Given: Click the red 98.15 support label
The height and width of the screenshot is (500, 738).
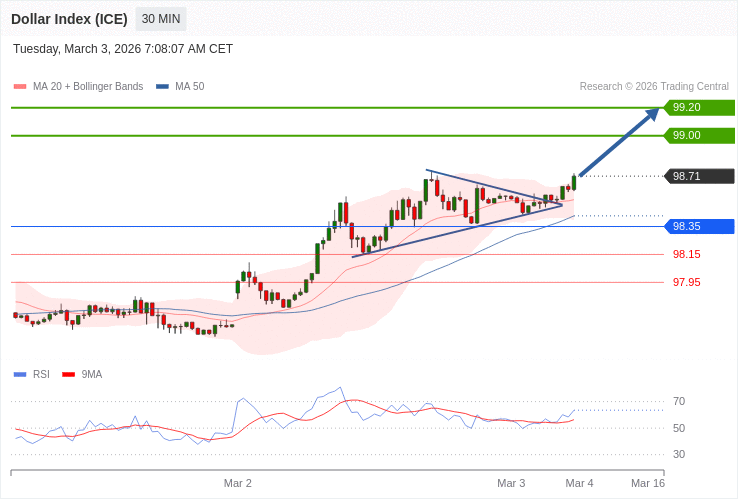Looking at the screenshot, I should tap(687, 255).
